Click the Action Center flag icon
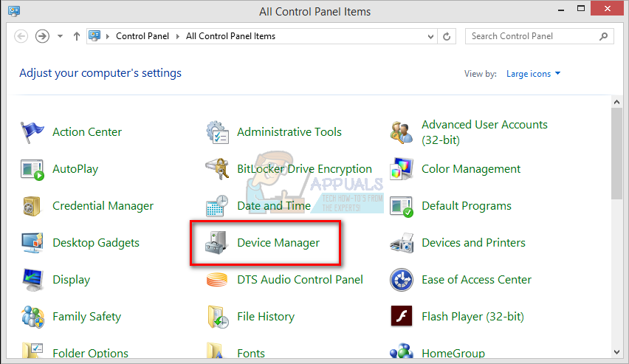 32,132
